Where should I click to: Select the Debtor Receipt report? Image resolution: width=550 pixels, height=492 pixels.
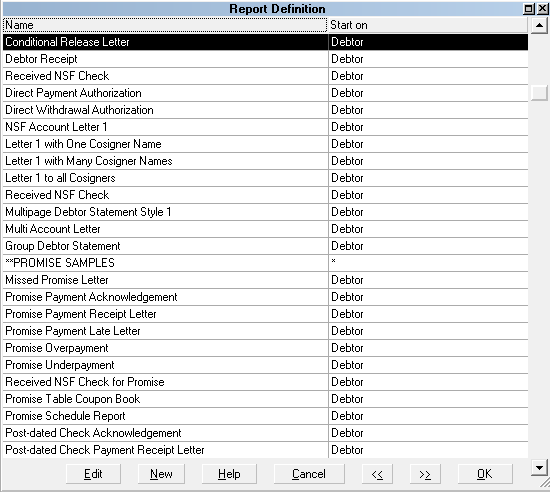click(x=265, y=59)
